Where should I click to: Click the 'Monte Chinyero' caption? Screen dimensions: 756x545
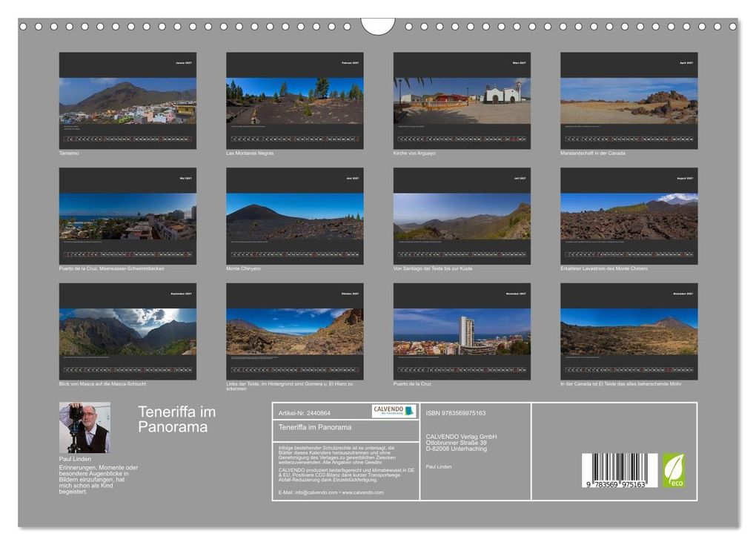[x=244, y=268]
